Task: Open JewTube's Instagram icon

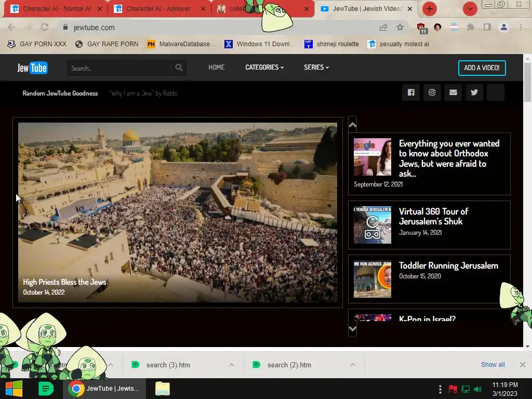Action: [x=432, y=92]
